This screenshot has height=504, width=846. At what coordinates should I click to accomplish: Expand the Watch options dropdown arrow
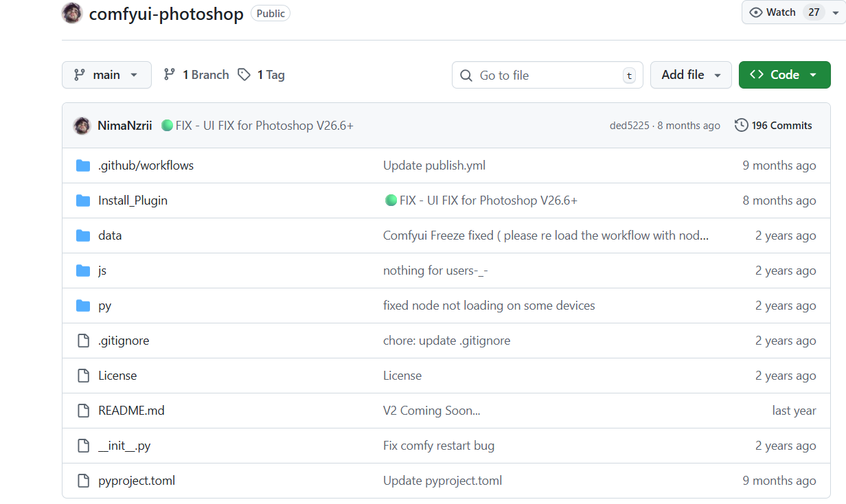pos(835,13)
